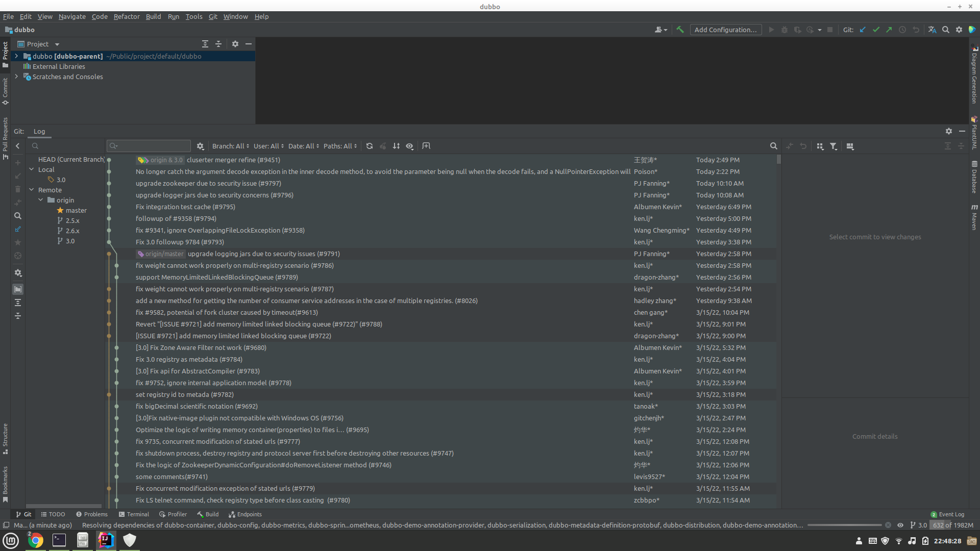Refresh the Git log
Screen dimensions: 980x551
(370, 146)
